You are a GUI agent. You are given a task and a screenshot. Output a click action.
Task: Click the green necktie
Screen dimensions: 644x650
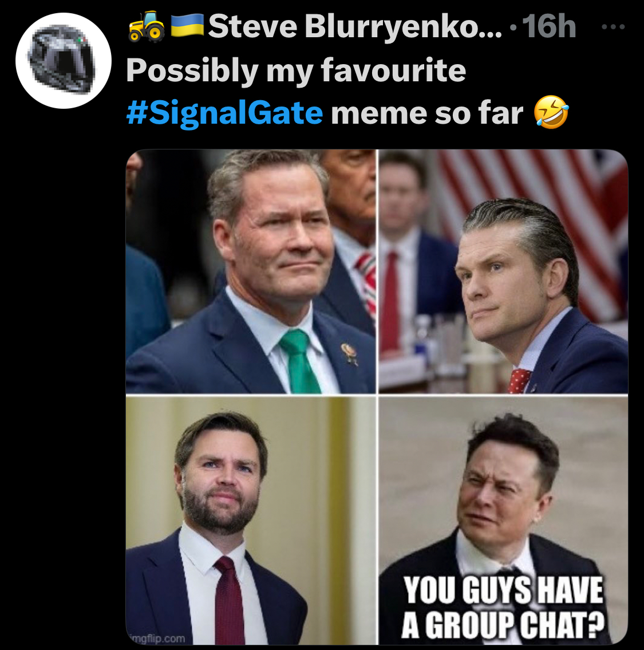(x=299, y=361)
